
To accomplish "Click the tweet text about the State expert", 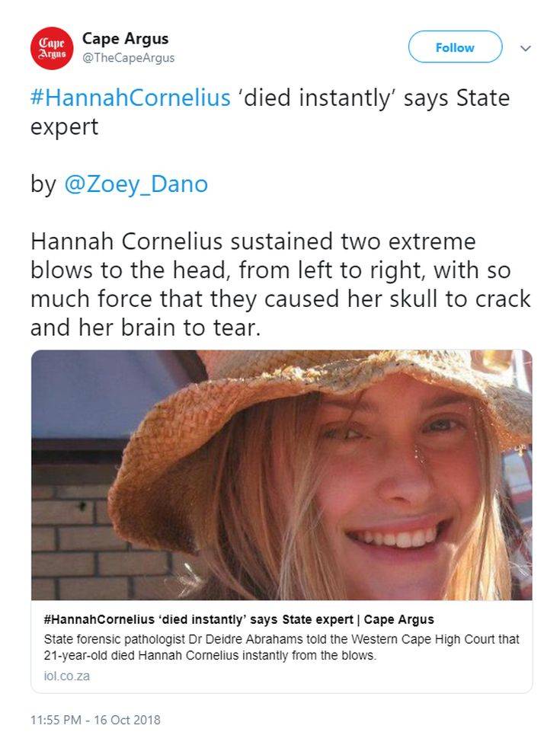I will point(270,113).
